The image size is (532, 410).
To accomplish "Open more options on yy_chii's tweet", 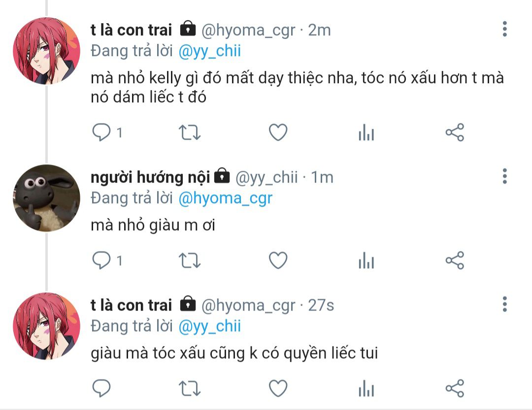I will [x=505, y=176].
